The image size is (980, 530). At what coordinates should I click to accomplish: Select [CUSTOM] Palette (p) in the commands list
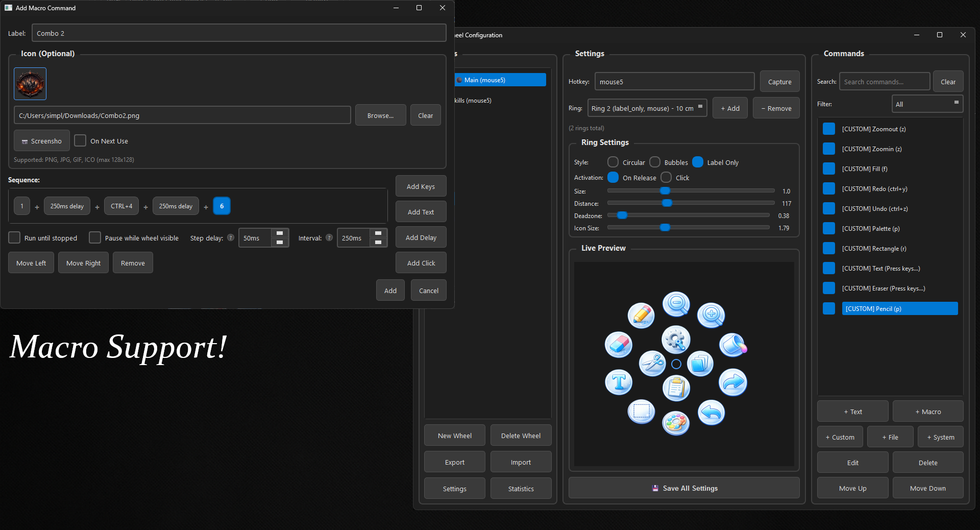pyautogui.click(x=870, y=229)
